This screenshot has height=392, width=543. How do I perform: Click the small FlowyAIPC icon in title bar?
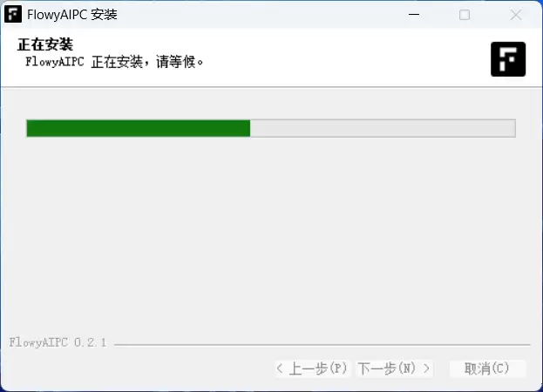tap(13, 15)
